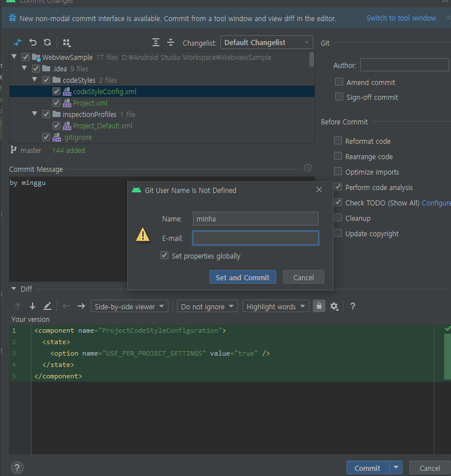Viewport: 451px width, 476px height.
Task: Click Switch to tool window link
Action: (x=401, y=18)
